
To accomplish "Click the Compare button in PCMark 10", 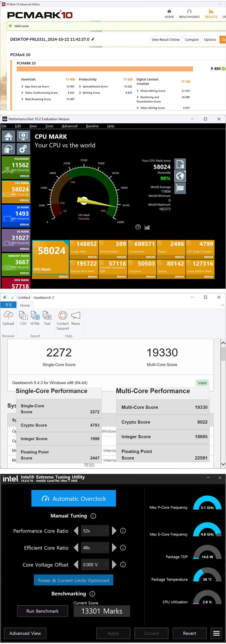I will click(x=192, y=40).
